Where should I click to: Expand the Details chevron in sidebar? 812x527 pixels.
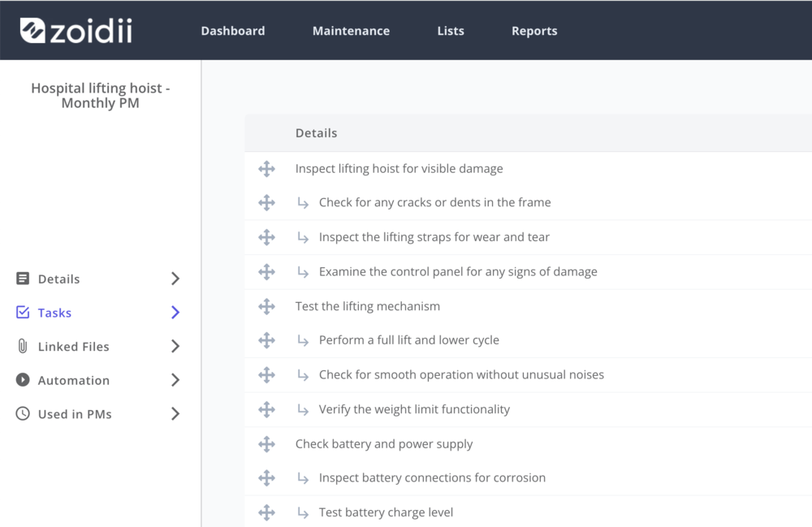coord(175,279)
